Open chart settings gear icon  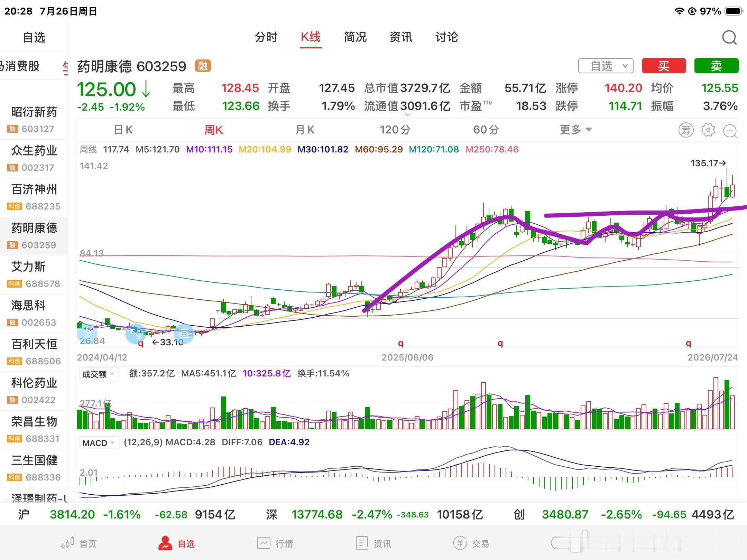tap(708, 130)
